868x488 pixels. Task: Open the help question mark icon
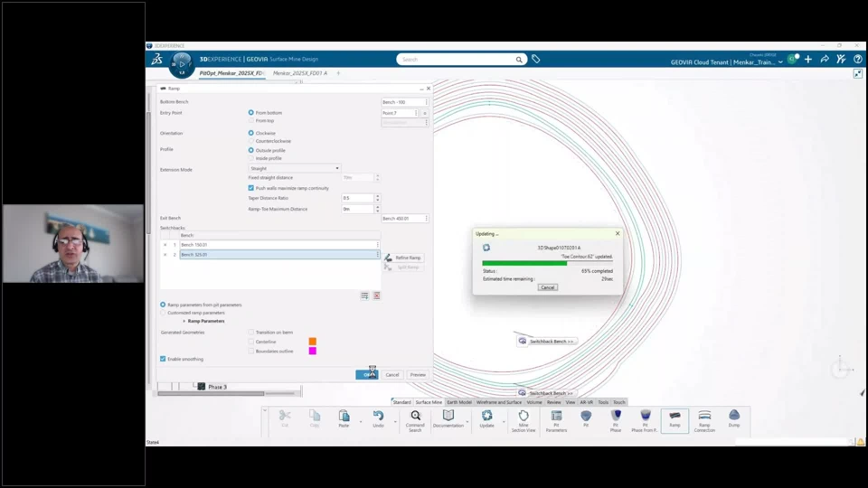point(857,60)
